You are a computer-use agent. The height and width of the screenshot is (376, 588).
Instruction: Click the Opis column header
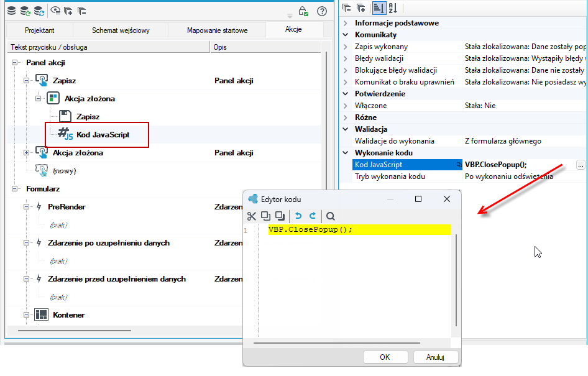coord(265,47)
